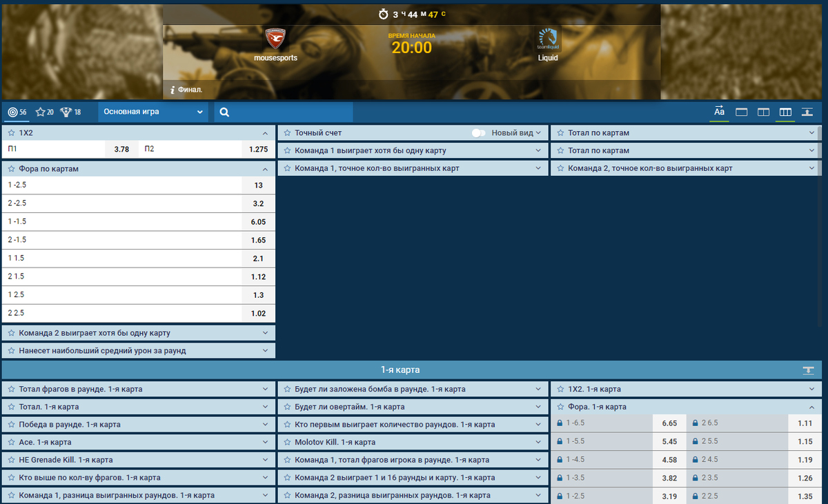Open the Новый вид chevron in Точный счет
The width and height of the screenshot is (828, 504).
coord(538,132)
